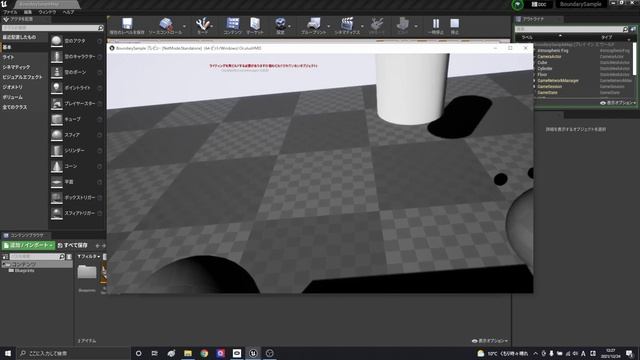
Task: Open the Content toolbar icon
Action: (233, 24)
